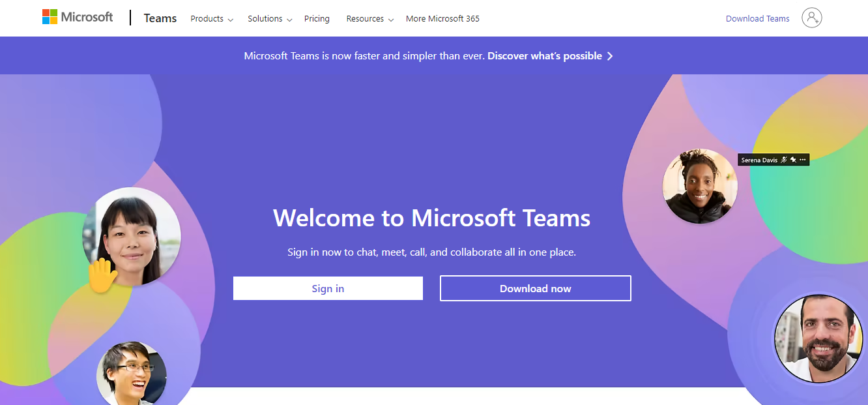Click the photo of man wearing glasses
This screenshot has height=405, width=868.
tap(131, 374)
